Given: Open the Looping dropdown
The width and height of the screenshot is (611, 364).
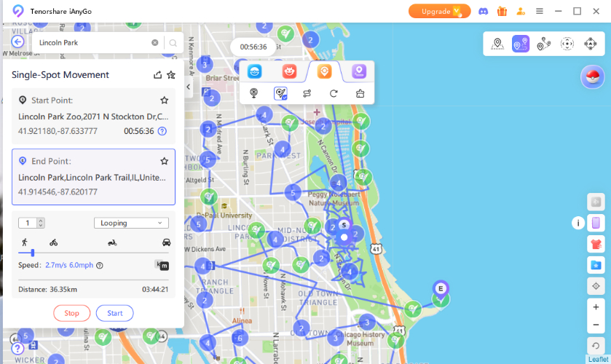Looking at the screenshot, I should click(x=131, y=223).
